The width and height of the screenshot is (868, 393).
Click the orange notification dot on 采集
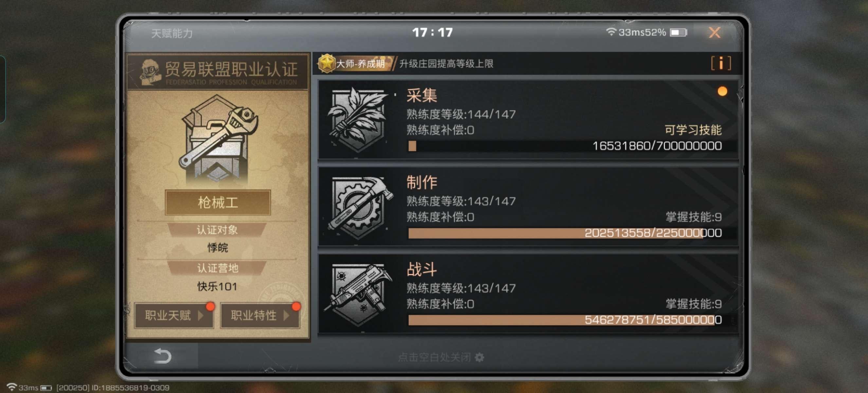tap(722, 91)
